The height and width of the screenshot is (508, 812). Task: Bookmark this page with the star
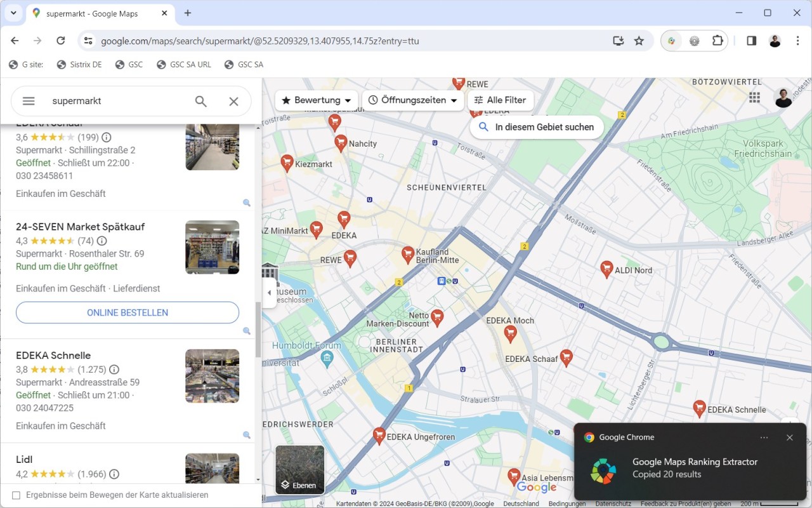pyautogui.click(x=639, y=41)
